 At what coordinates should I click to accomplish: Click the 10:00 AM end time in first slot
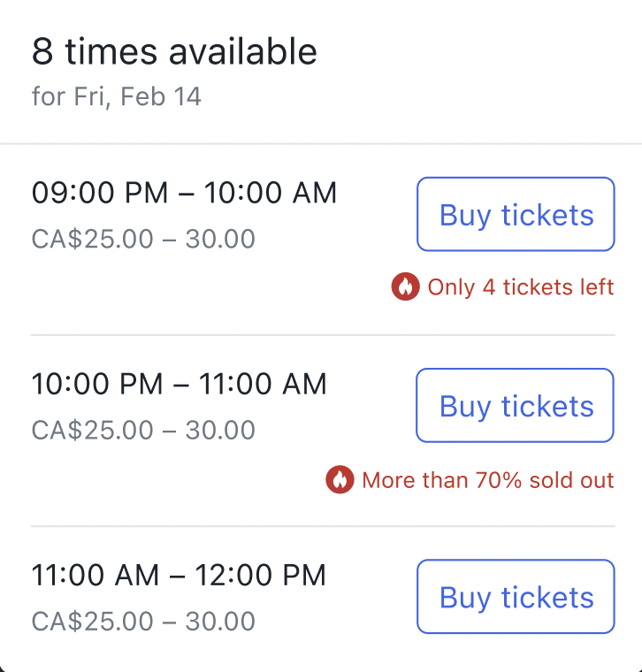[x=271, y=192]
